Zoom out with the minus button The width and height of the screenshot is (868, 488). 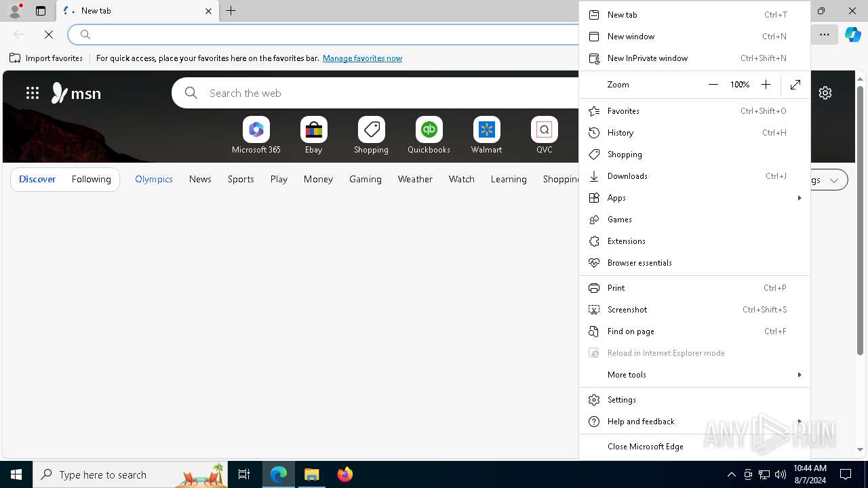(x=713, y=85)
